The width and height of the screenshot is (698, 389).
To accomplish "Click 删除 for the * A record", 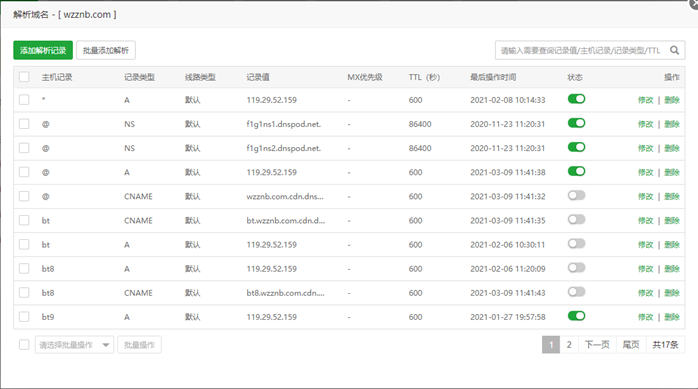I will coord(672,100).
